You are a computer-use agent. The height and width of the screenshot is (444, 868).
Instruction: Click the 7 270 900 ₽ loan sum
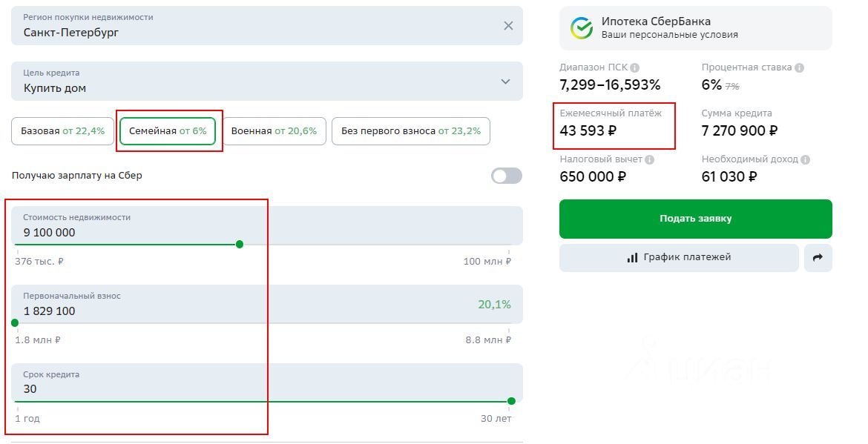[740, 131]
